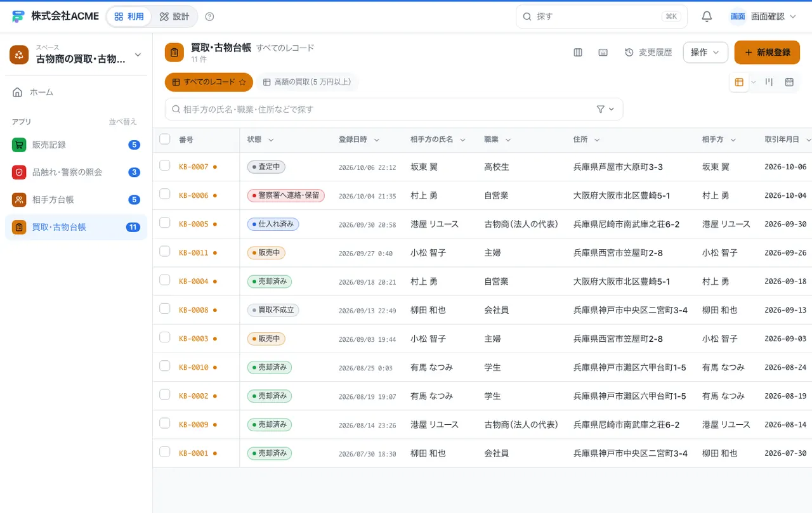Click the 相手方台帳 people icon

[x=19, y=200]
